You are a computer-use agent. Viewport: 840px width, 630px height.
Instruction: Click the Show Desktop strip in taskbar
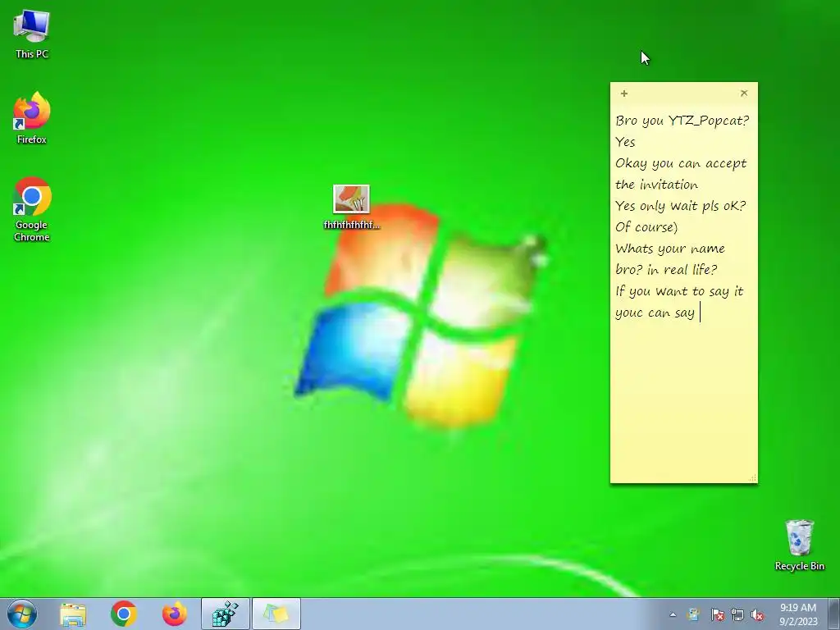(x=833, y=614)
